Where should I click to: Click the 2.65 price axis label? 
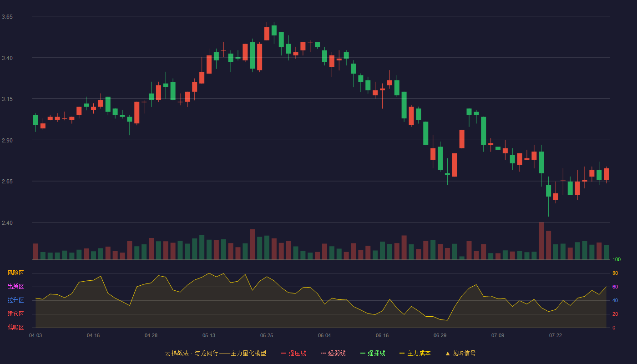pyautogui.click(x=7, y=182)
